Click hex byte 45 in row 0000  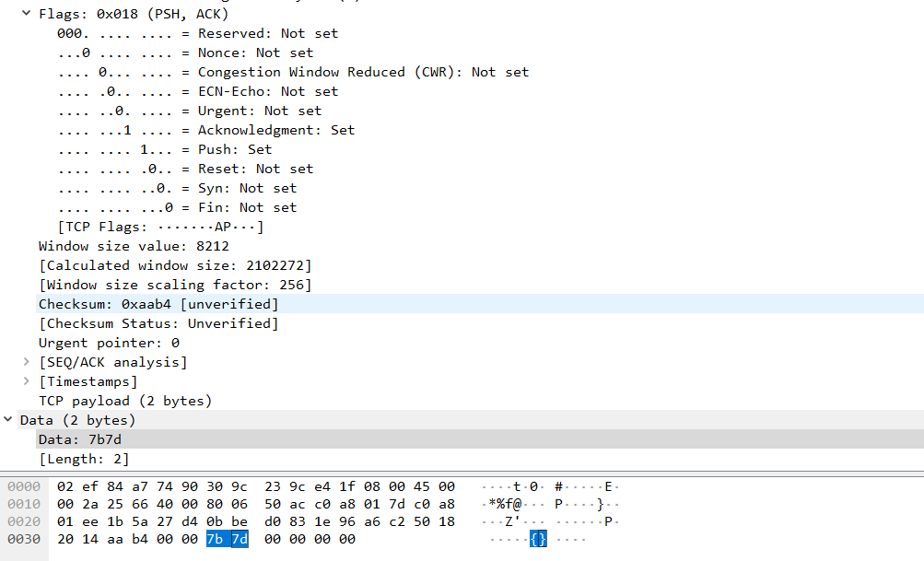coord(422,486)
